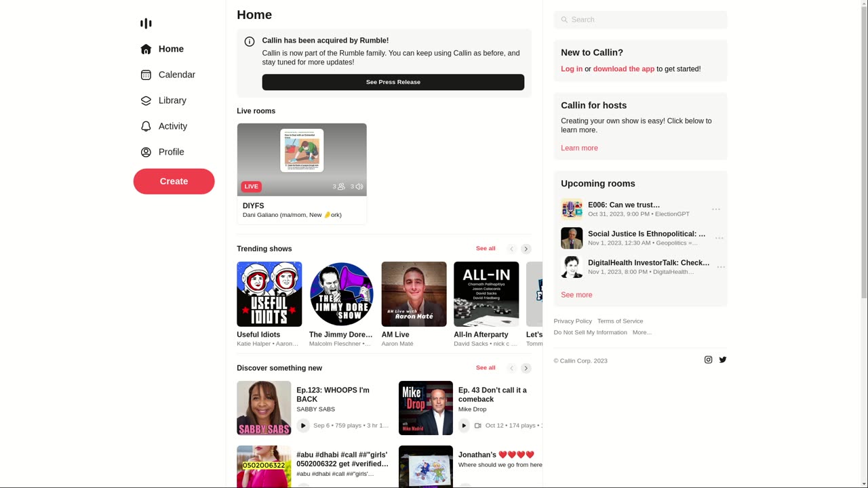The width and height of the screenshot is (868, 488).
Task: Play Ep.123: WHOOPS I'm BACK episode
Action: pyautogui.click(x=303, y=426)
